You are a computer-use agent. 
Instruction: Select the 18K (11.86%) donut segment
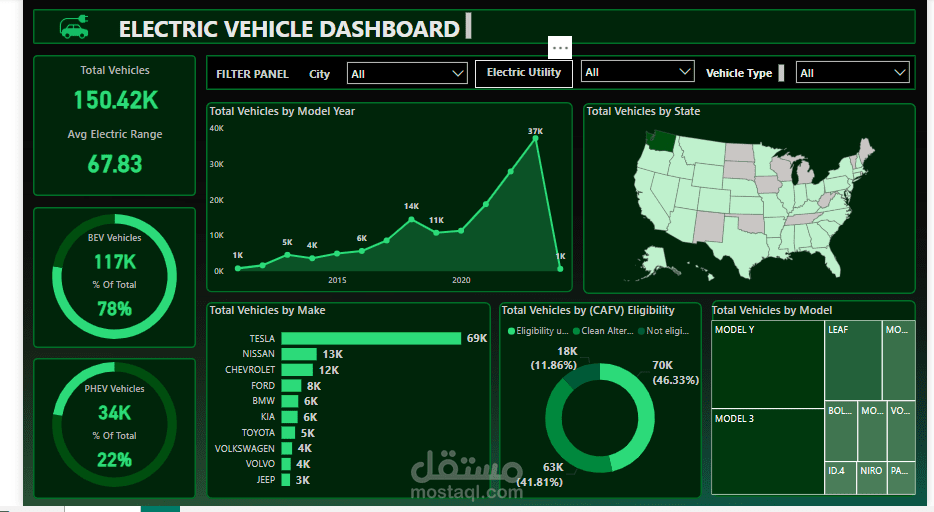583,374
